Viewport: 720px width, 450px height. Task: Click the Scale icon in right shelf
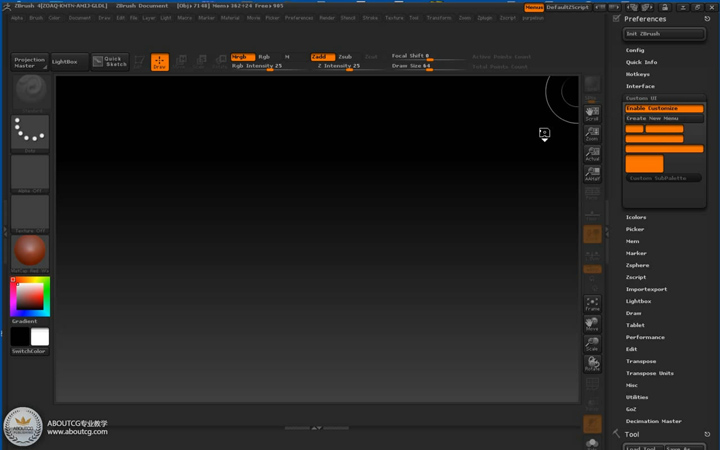point(592,344)
